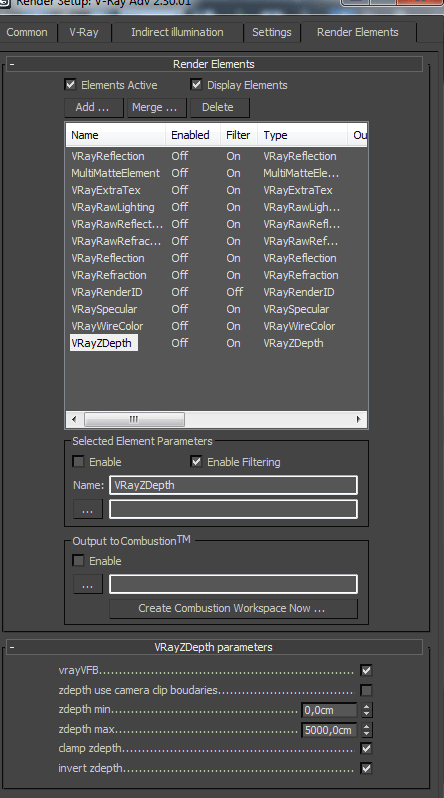Toggle the clamp zdepth checkbox
This screenshot has height=798, width=444.
(x=366, y=749)
